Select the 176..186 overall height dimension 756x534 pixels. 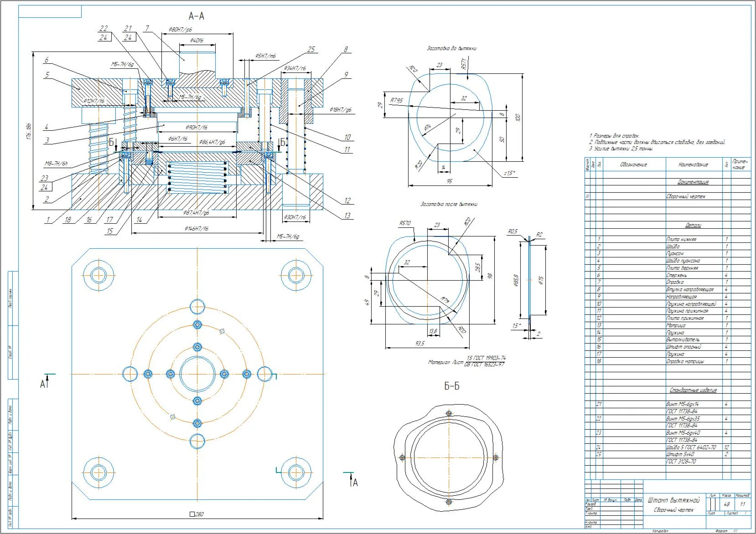[28, 130]
